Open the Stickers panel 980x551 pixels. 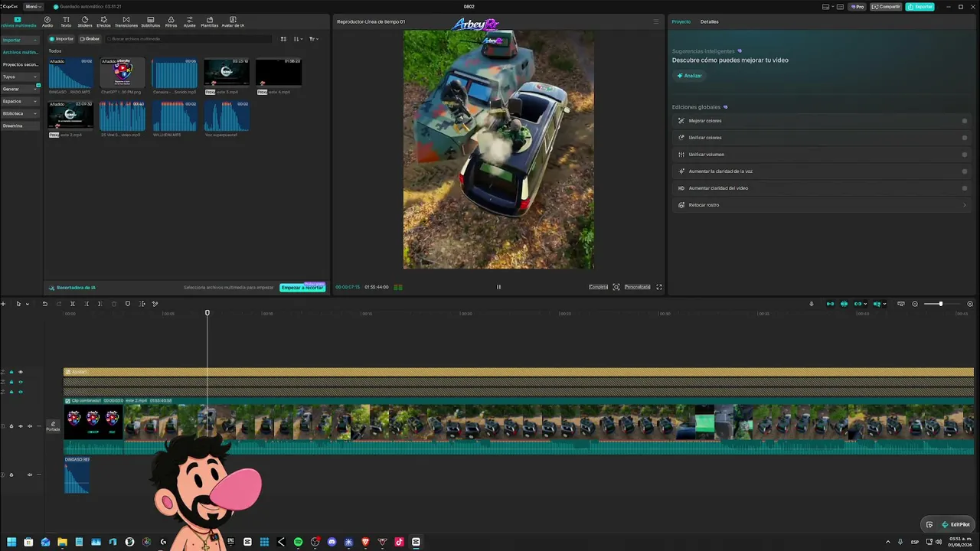(84, 21)
